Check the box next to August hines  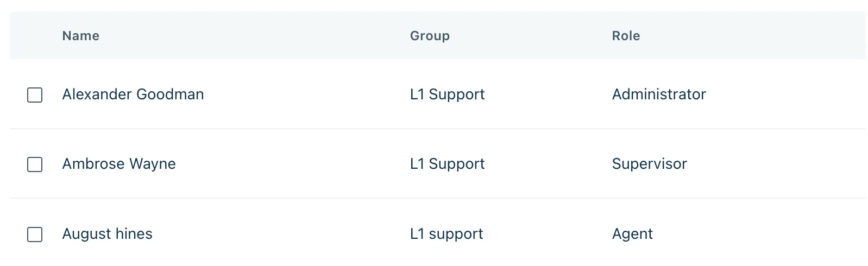35,235
